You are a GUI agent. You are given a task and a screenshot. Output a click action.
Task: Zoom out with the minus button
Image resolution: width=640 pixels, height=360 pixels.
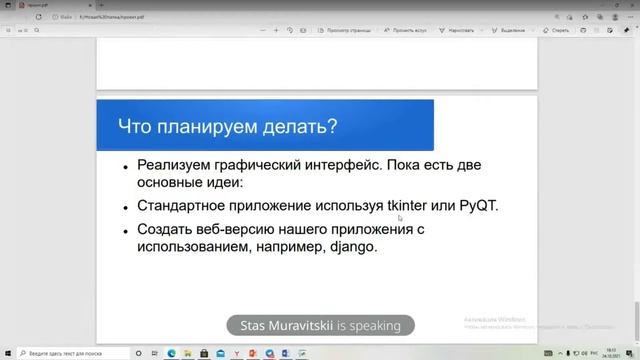[x=262, y=30]
